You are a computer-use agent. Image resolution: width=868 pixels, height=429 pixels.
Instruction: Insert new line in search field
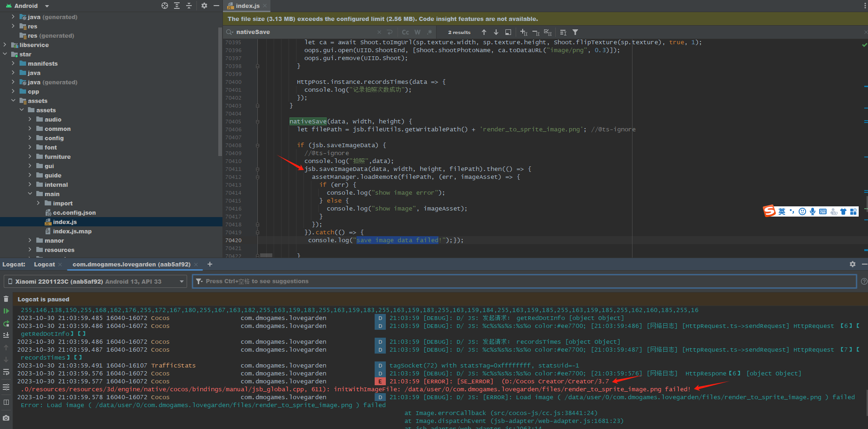click(x=390, y=32)
